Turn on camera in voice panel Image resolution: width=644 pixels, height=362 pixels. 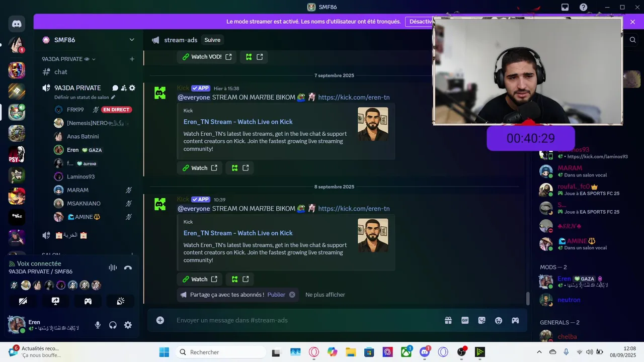23,301
